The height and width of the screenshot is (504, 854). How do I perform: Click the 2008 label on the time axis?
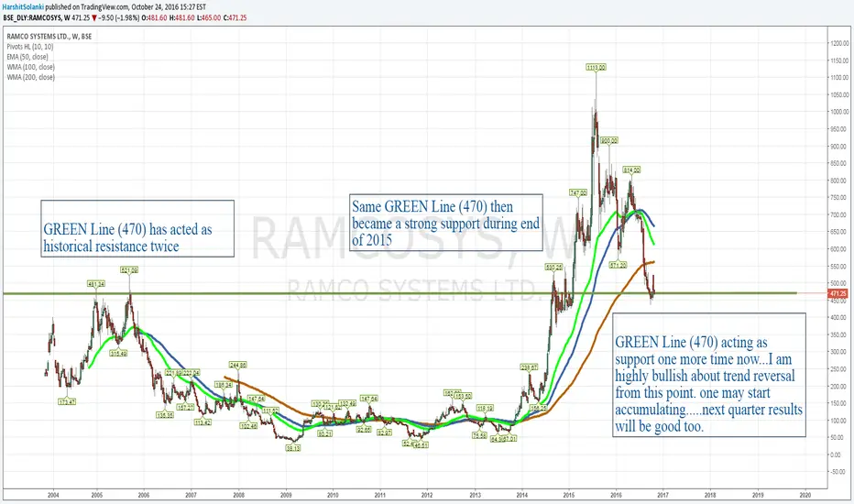click(x=238, y=495)
